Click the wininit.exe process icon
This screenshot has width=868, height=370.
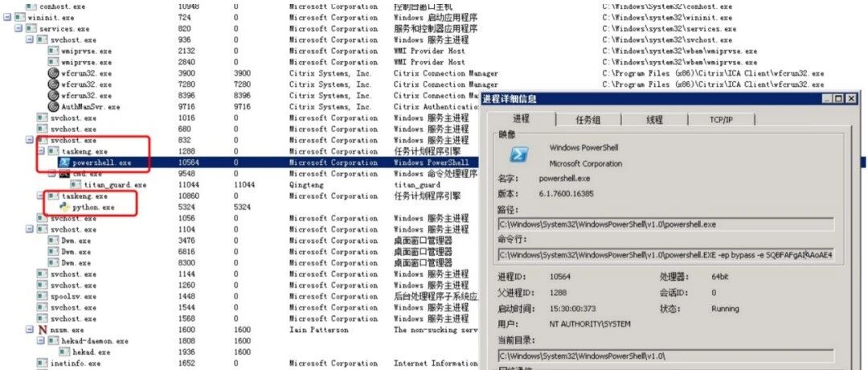[20, 18]
